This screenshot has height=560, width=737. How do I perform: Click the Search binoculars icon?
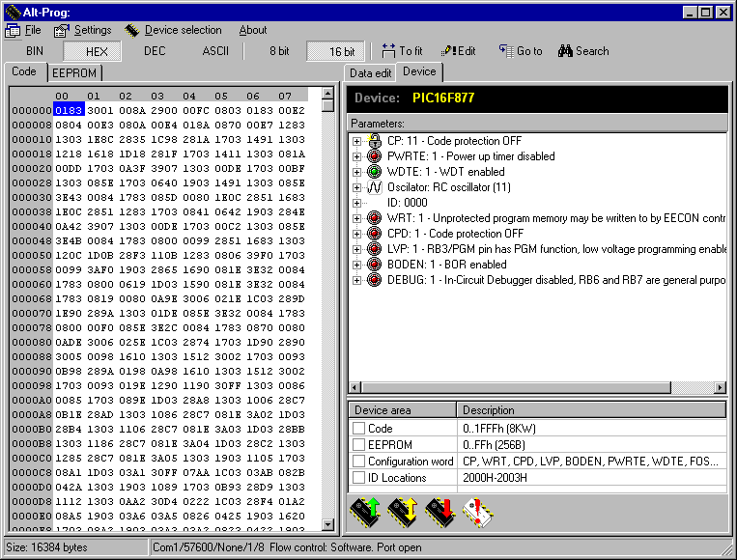pos(565,51)
